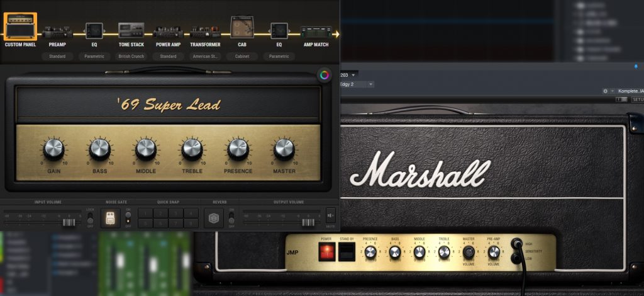Flip the input volume Lock switch
Viewport: 644px width, 296px height.
click(91, 218)
